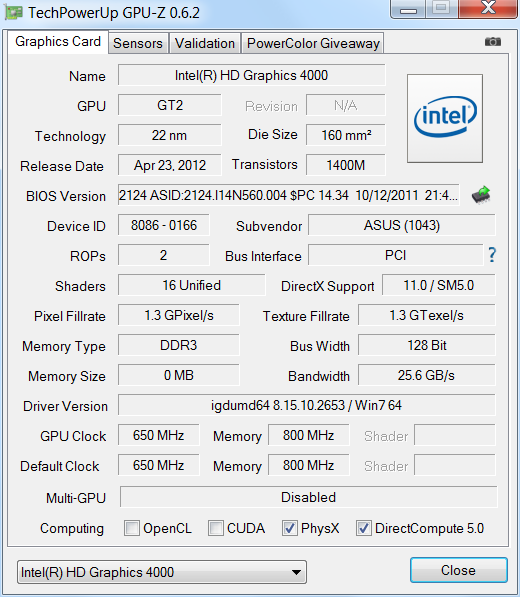The image size is (520, 597).
Task: Toggle the CUDA checkbox
Action: (x=216, y=528)
